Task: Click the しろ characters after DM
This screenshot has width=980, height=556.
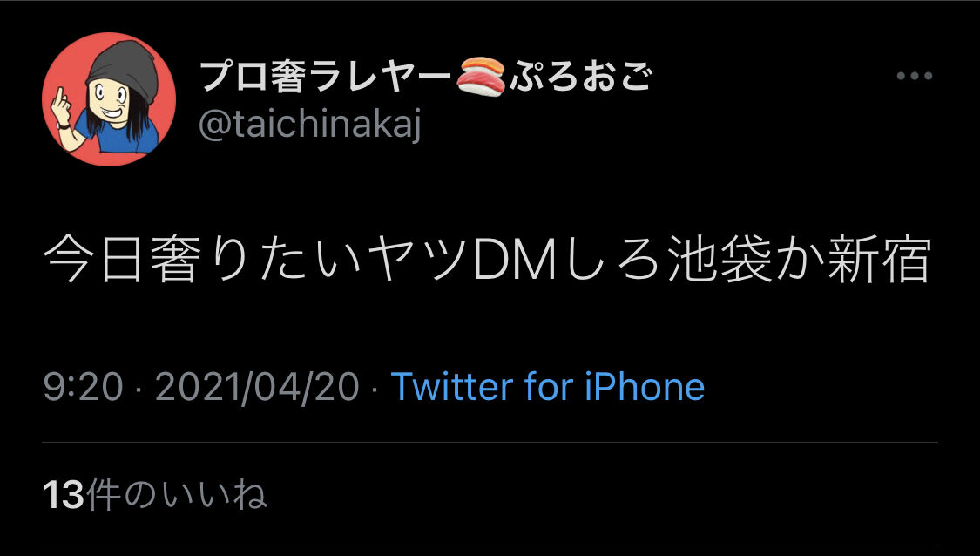Action: [611, 260]
